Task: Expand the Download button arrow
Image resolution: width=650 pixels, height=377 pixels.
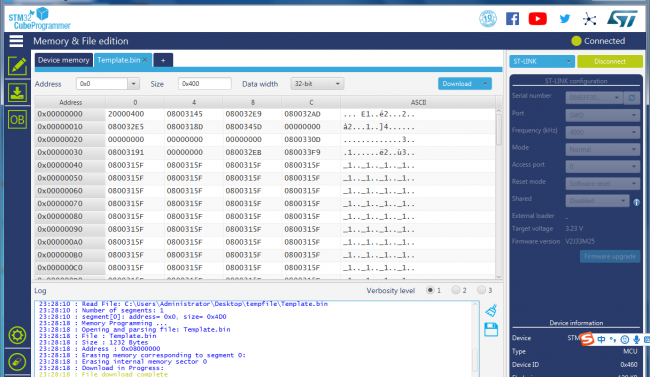Action: 485,84
